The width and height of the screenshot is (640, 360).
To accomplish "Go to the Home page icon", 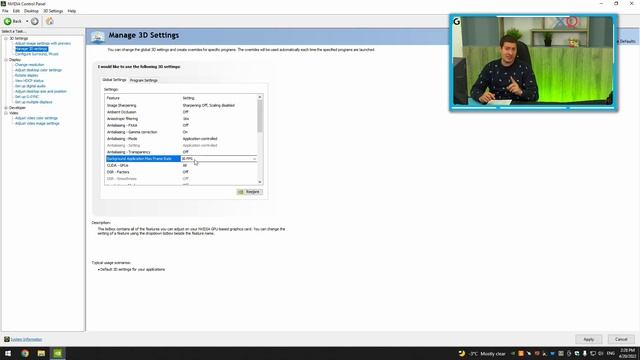I will pyautogui.click(x=49, y=21).
